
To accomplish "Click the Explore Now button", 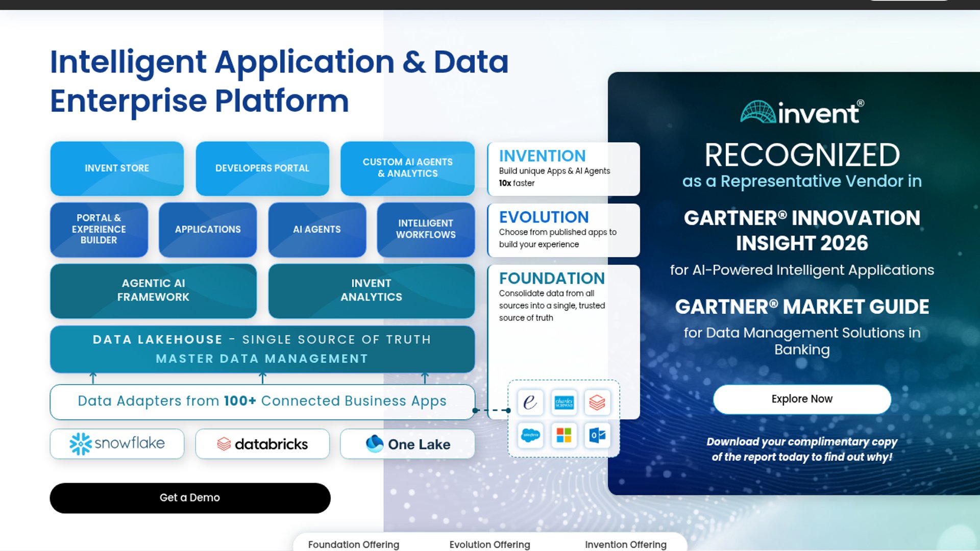I will coord(802,399).
